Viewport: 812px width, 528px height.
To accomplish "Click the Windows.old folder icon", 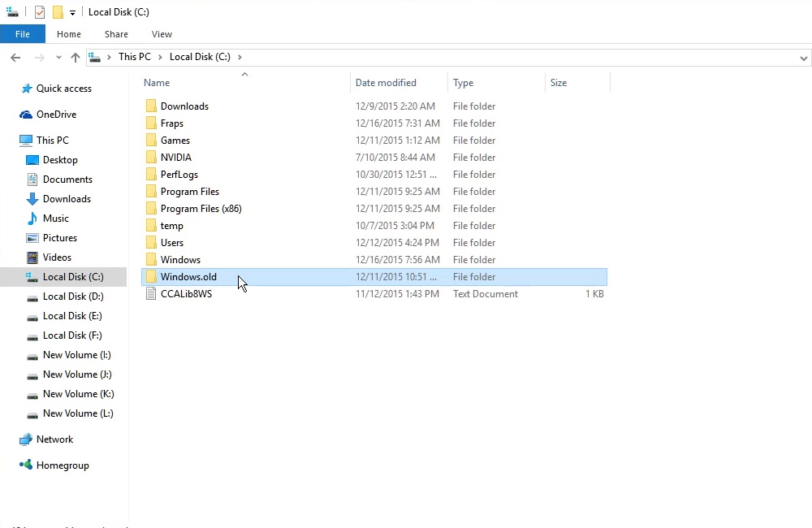I will (151, 277).
